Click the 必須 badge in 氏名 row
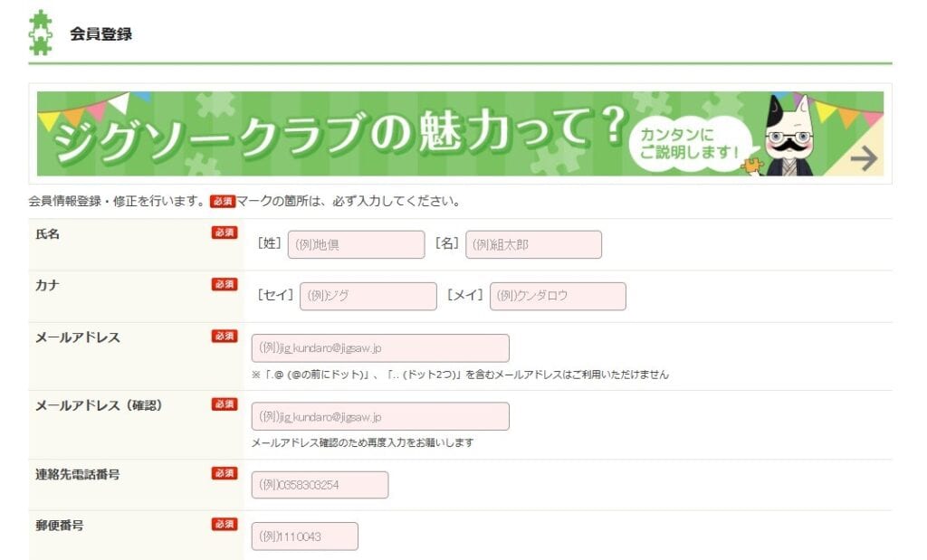The width and height of the screenshot is (927, 560). pos(225,233)
